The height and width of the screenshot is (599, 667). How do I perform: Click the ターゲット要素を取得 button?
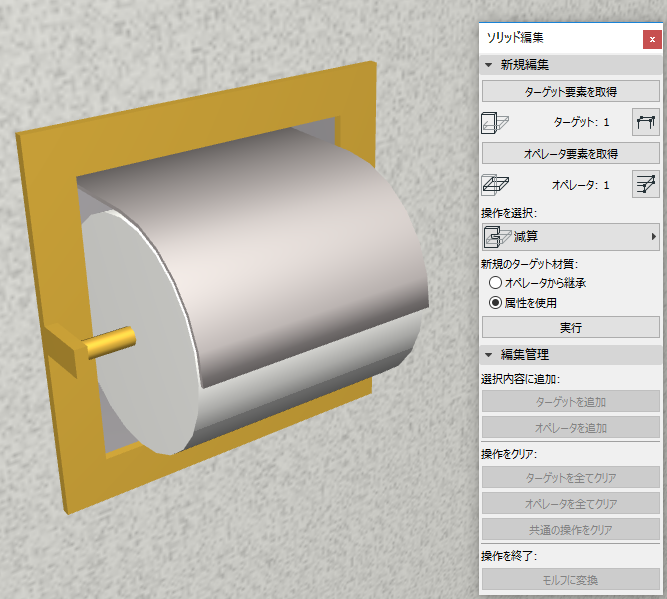[570, 91]
